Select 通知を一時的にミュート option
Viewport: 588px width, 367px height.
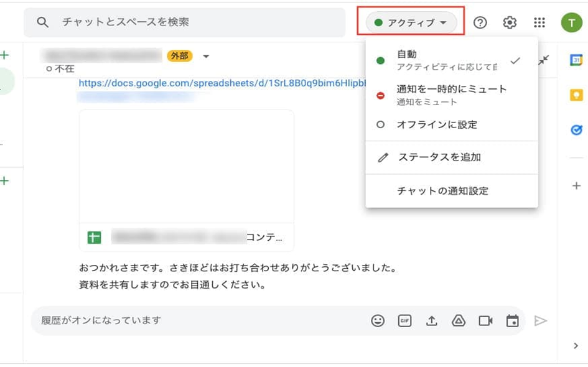click(451, 95)
